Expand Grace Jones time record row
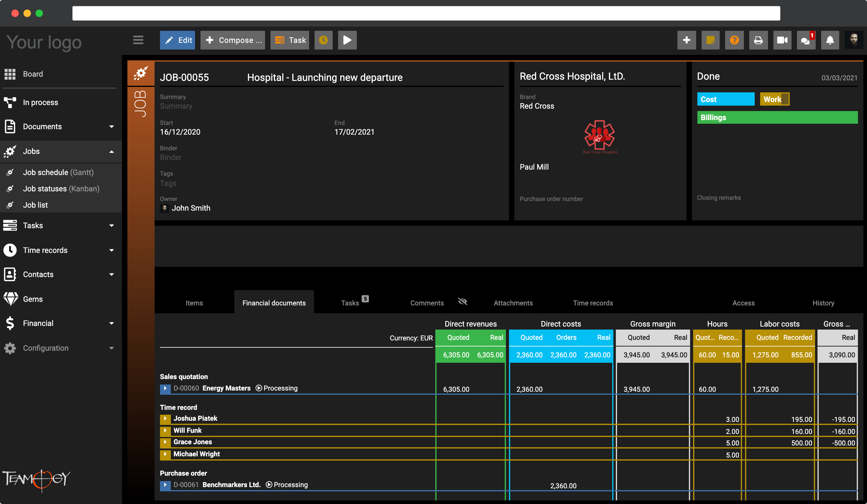Screen dimensions: 867x504 (165, 442)
